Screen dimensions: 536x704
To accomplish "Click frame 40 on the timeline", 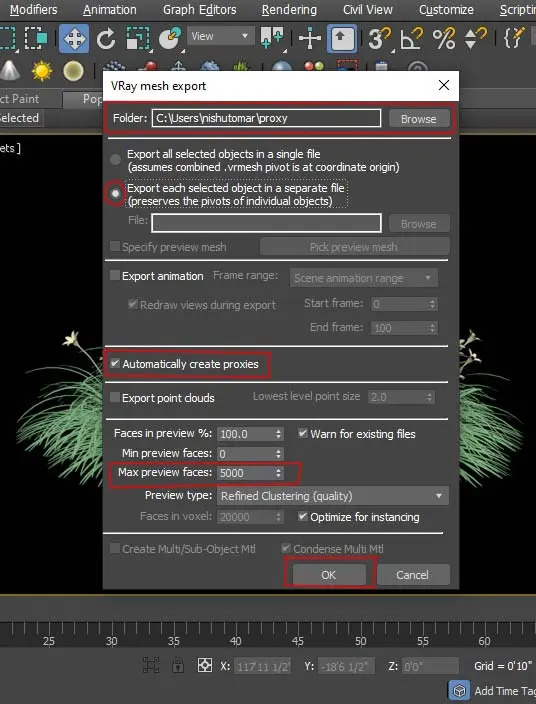I will pos(236,641).
